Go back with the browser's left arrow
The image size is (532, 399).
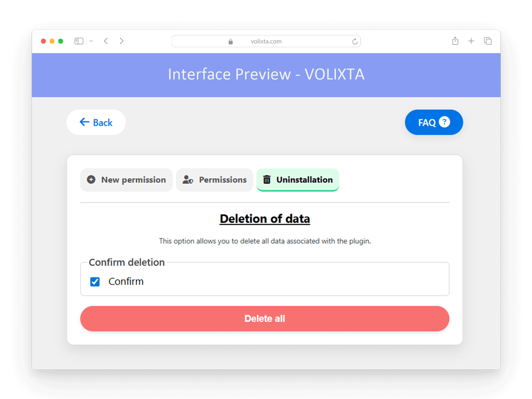click(106, 41)
